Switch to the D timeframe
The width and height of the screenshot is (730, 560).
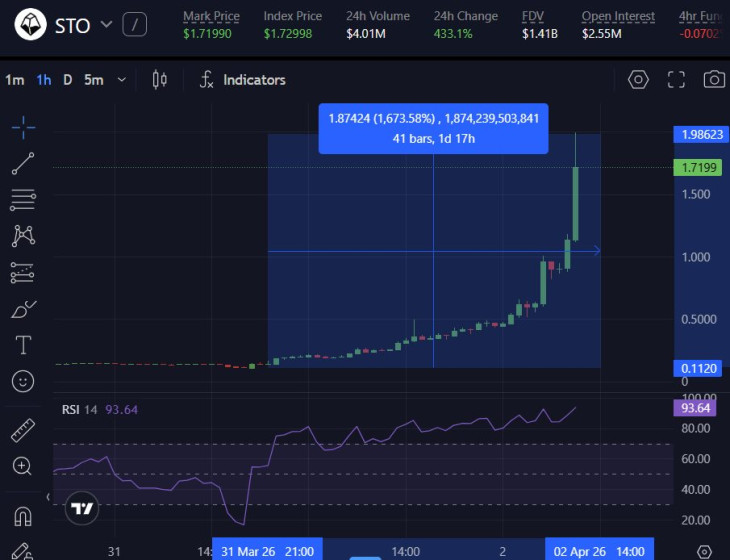point(68,80)
